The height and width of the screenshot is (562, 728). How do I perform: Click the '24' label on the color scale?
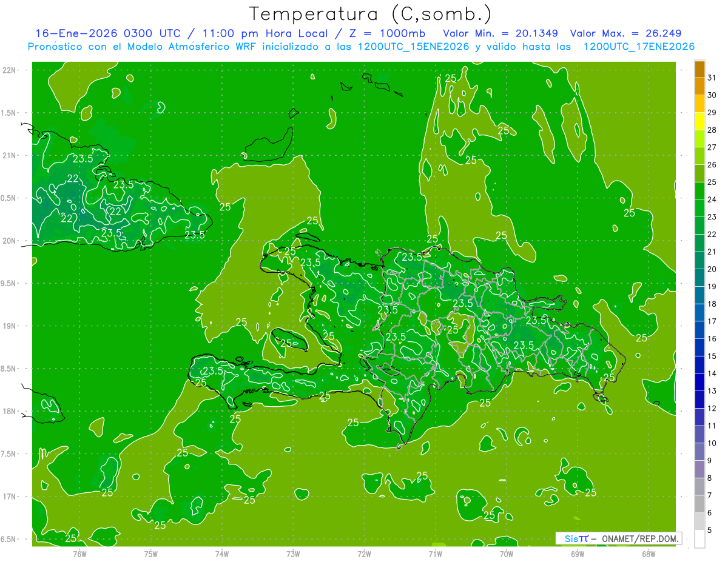pyautogui.click(x=712, y=199)
